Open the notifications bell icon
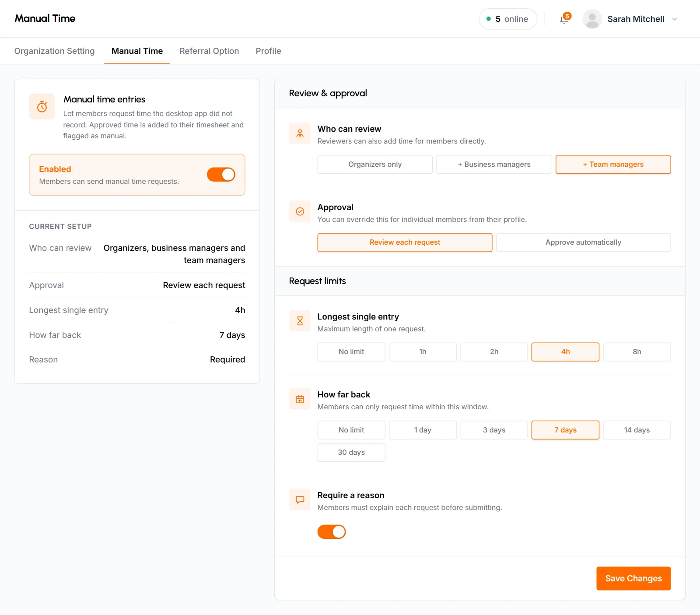Viewport: 700px width, 615px height. (x=564, y=19)
